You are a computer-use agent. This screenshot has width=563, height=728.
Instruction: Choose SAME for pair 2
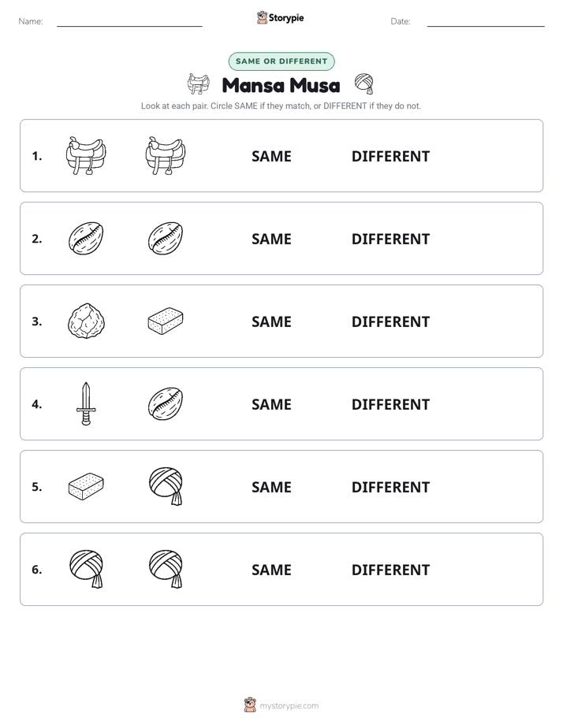click(x=271, y=239)
